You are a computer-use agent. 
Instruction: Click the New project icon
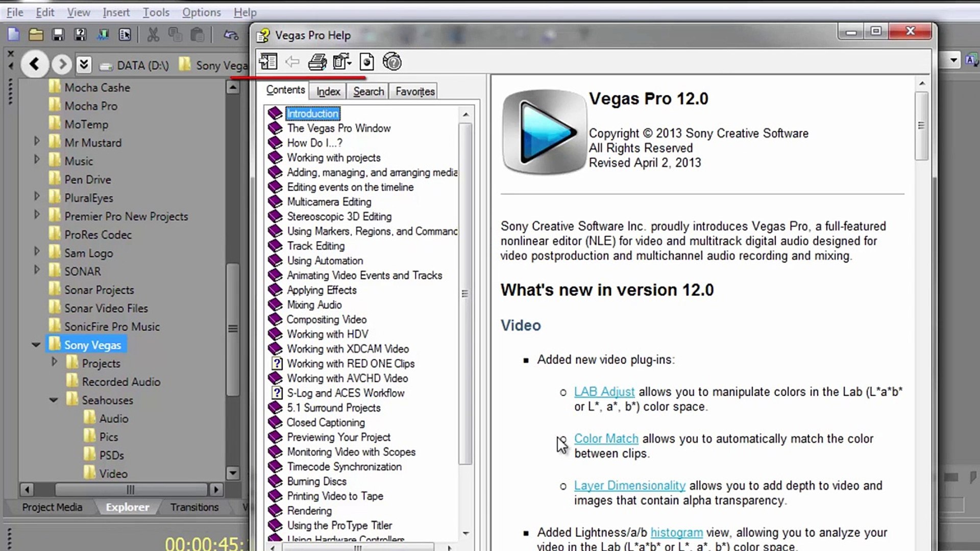(x=14, y=35)
